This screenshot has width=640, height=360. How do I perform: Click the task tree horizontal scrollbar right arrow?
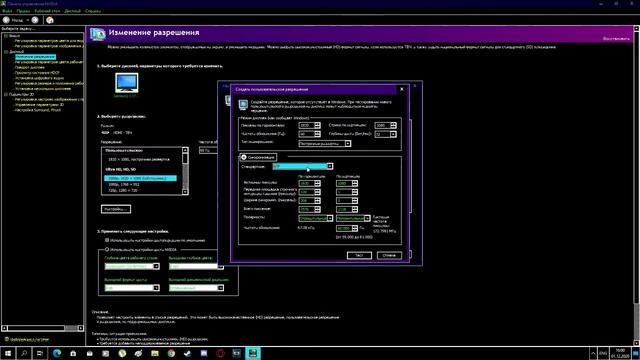pos(80,328)
